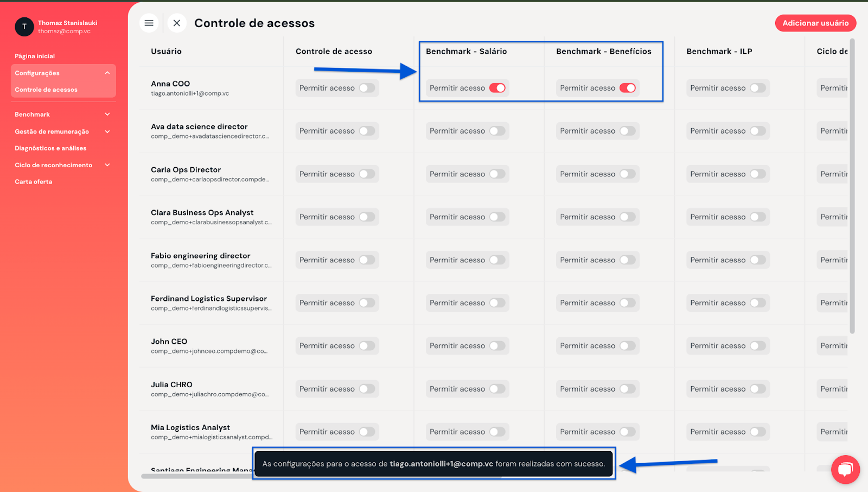Click the vertical scrollbar of the table
This screenshot has height=492, width=868.
852,186
